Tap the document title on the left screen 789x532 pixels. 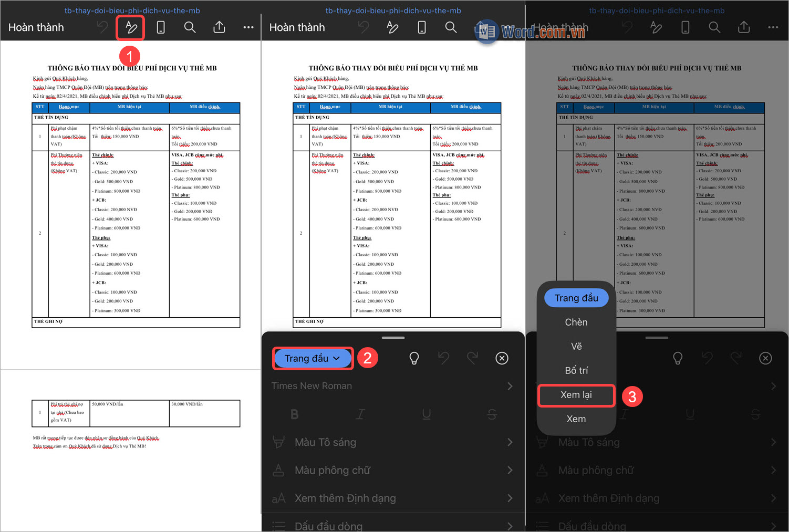coord(132,11)
